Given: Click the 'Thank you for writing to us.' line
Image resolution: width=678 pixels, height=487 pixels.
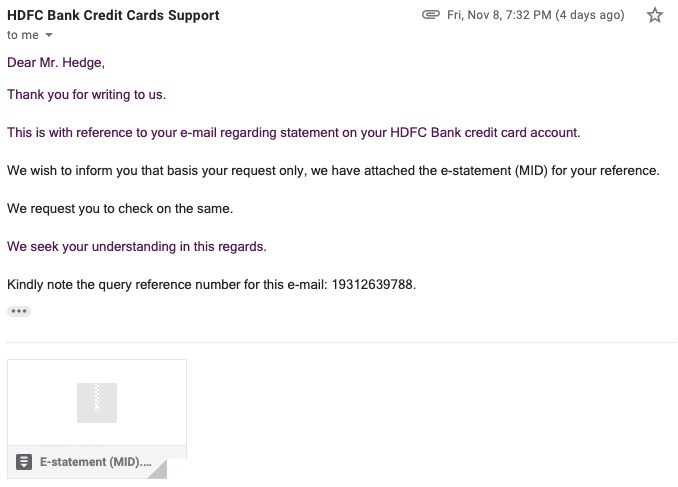Looking at the screenshot, I should [x=86, y=95].
